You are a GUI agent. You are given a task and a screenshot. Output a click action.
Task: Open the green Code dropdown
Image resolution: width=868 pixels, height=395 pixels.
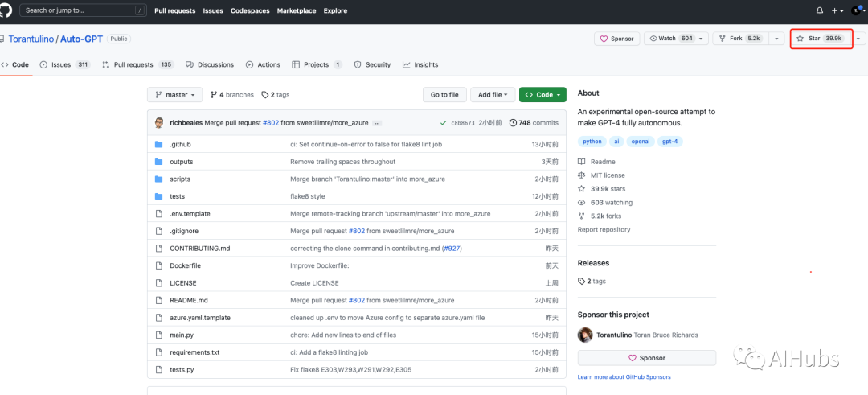[542, 95]
